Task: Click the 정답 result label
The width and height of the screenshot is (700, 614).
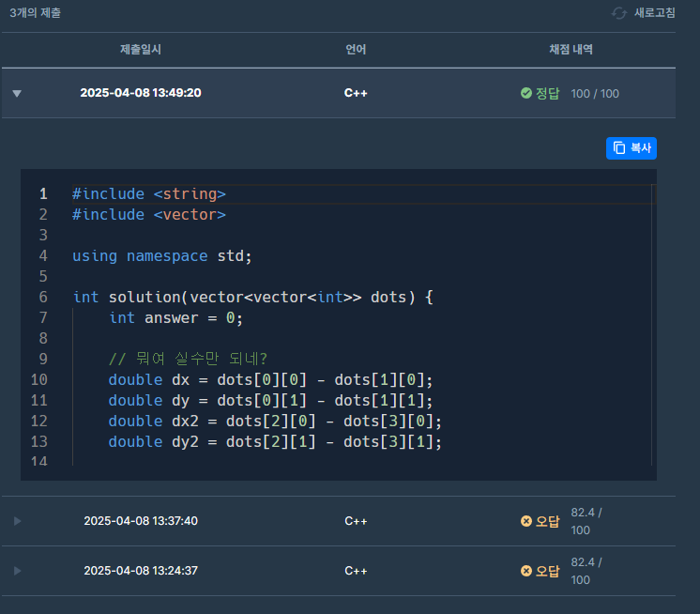Action: point(547,93)
